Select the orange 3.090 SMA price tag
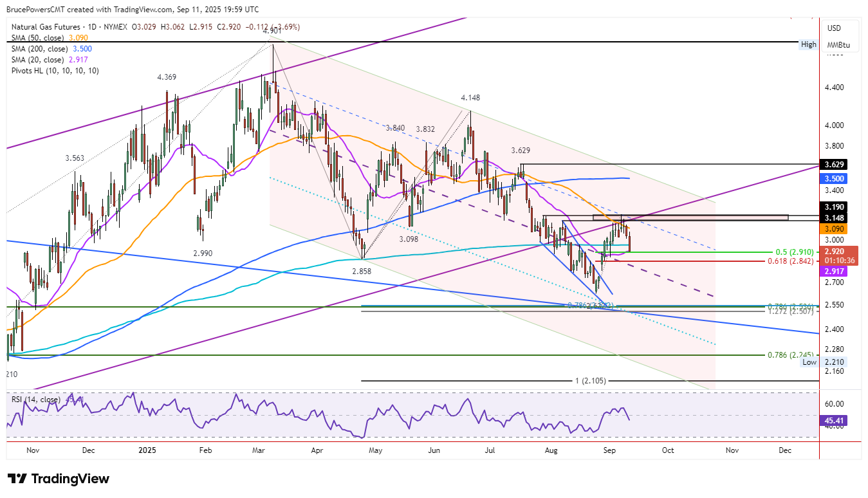 833,228
